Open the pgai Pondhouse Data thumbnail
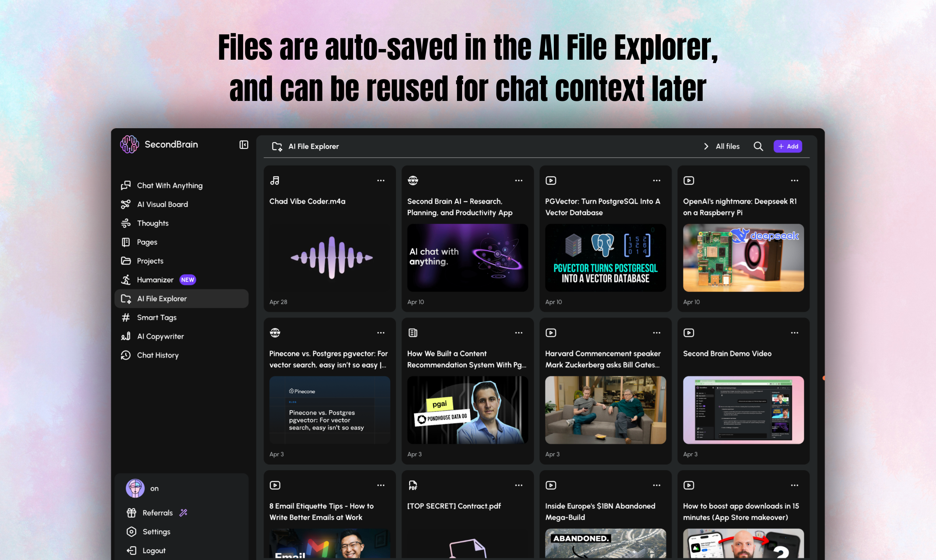 (467, 410)
